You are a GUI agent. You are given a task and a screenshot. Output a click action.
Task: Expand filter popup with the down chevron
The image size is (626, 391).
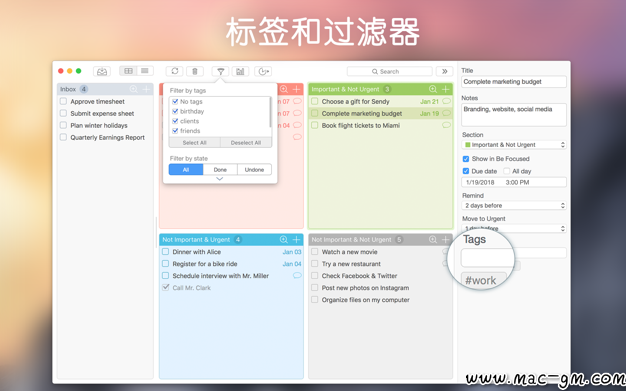tap(220, 179)
